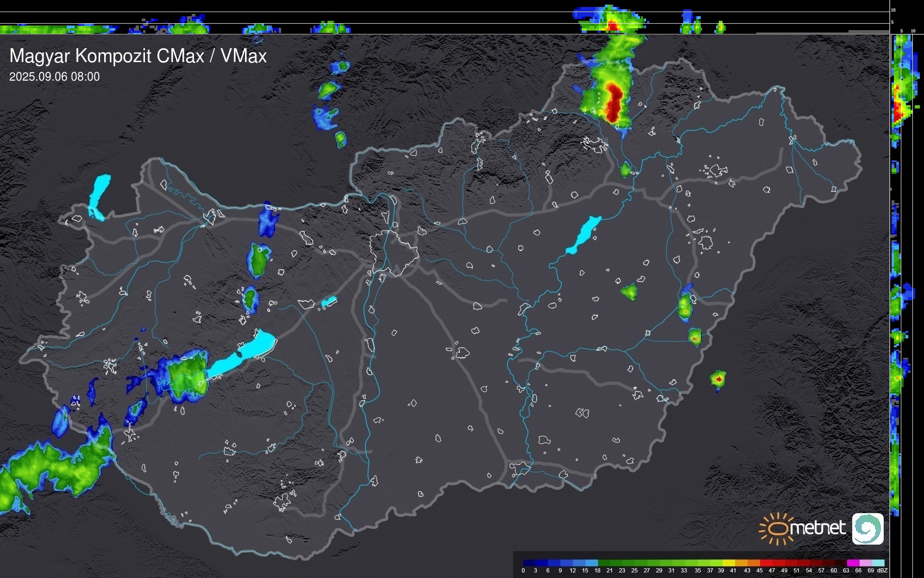Pick the light cyan 69 dBZ swatch

point(878,563)
